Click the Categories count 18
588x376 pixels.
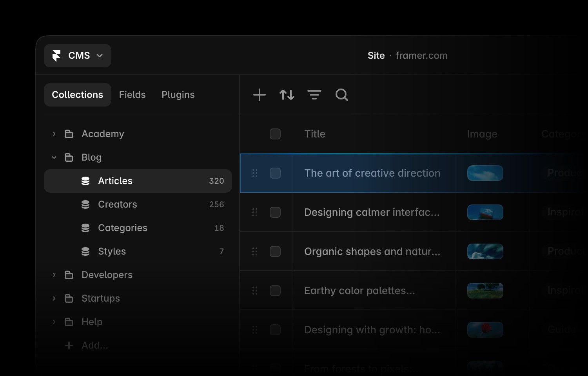tap(219, 228)
